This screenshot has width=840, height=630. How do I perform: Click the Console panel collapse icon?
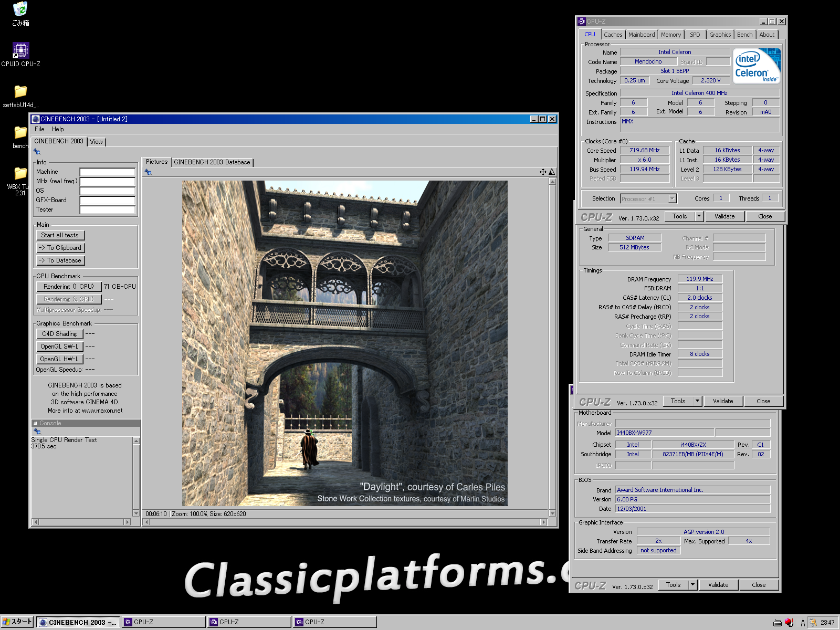(35, 423)
